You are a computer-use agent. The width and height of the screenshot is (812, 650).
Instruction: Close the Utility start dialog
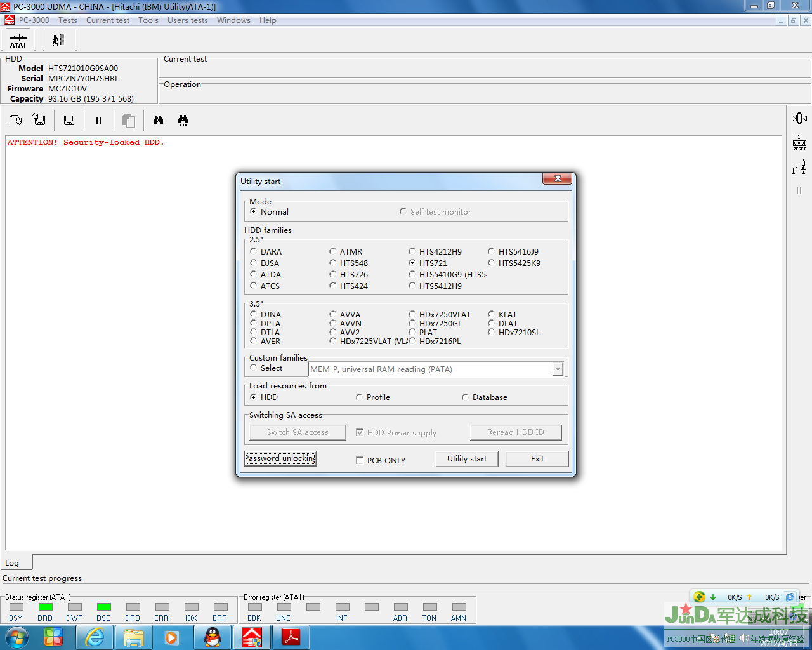[558, 179]
